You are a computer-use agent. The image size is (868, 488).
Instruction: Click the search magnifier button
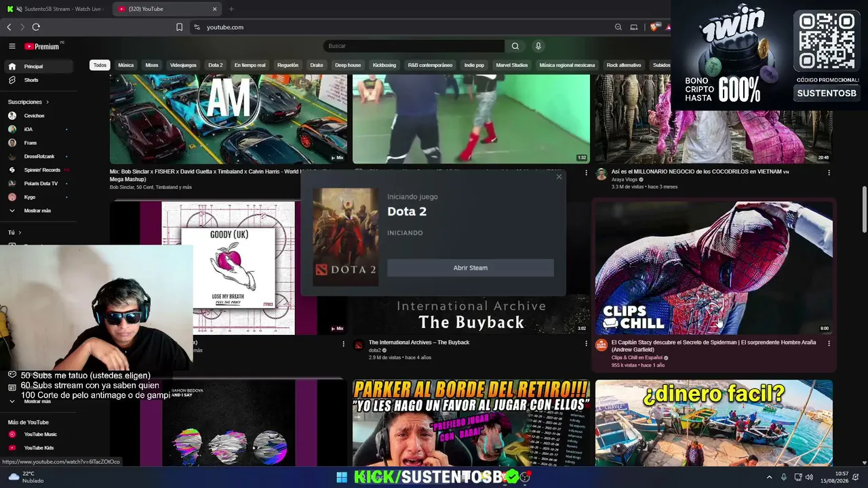click(515, 46)
